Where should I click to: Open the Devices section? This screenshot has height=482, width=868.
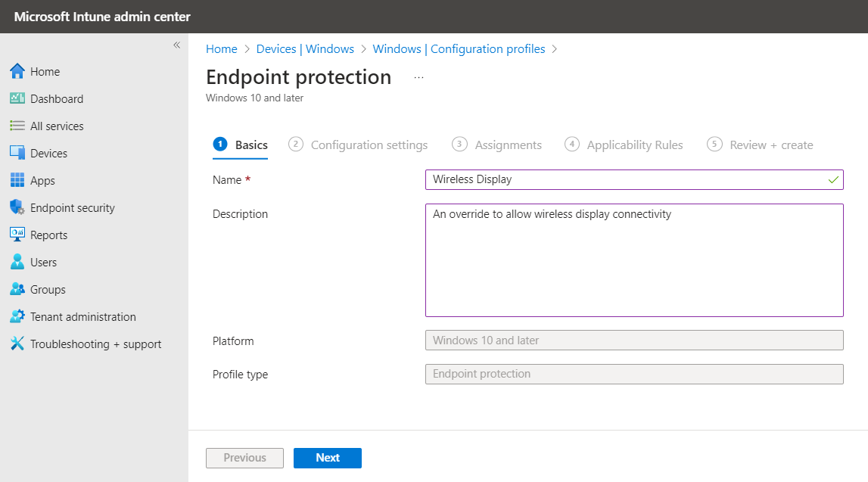(x=49, y=153)
